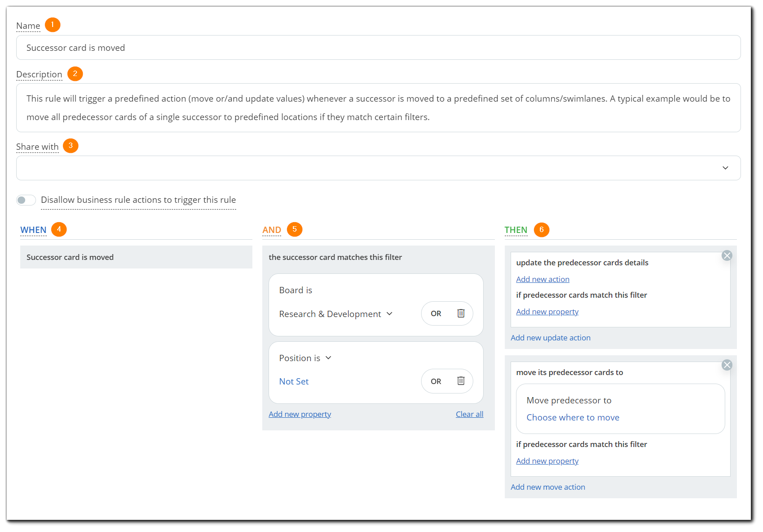The height and width of the screenshot is (532, 763).
Task: Delete the Board is filter condition
Action: [x=461, y=313]
